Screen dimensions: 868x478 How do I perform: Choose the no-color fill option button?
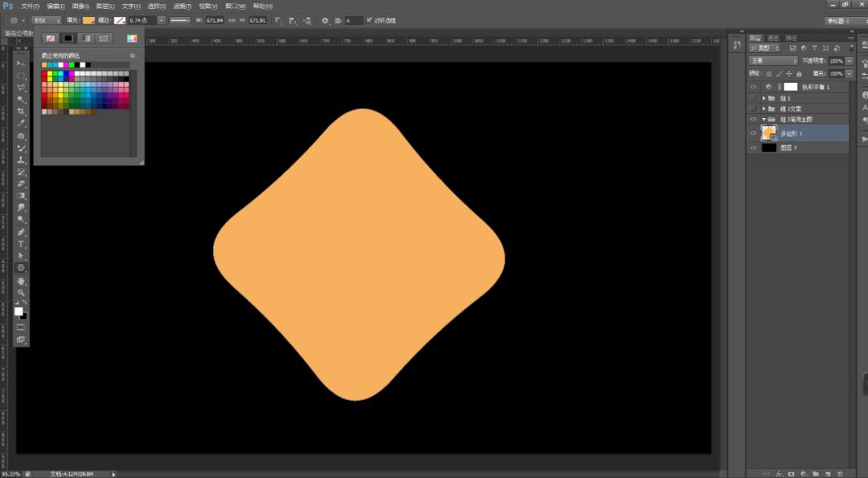[51, 38]
